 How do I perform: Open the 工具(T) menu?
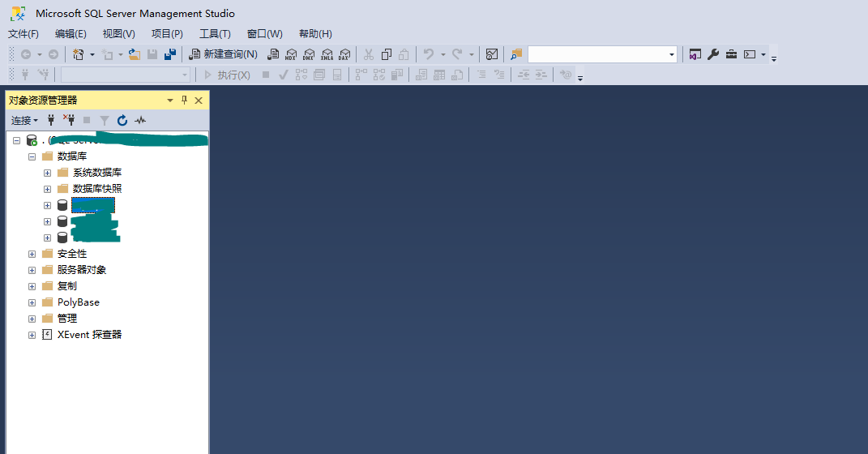coord(215,34)
